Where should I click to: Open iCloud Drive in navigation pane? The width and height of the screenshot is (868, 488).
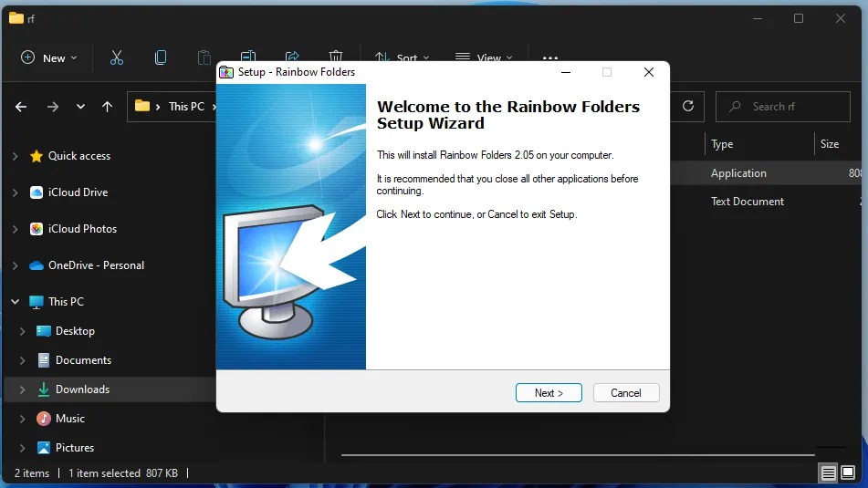[78, 192]
